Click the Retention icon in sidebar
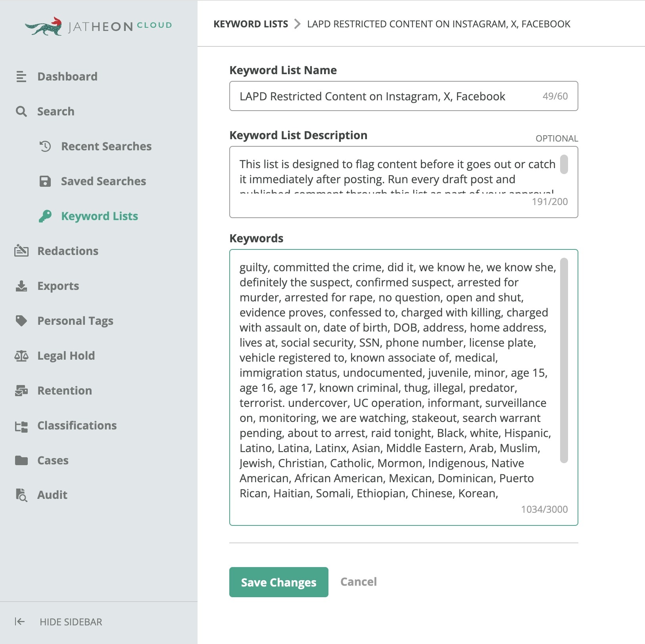 pos(21,391)
